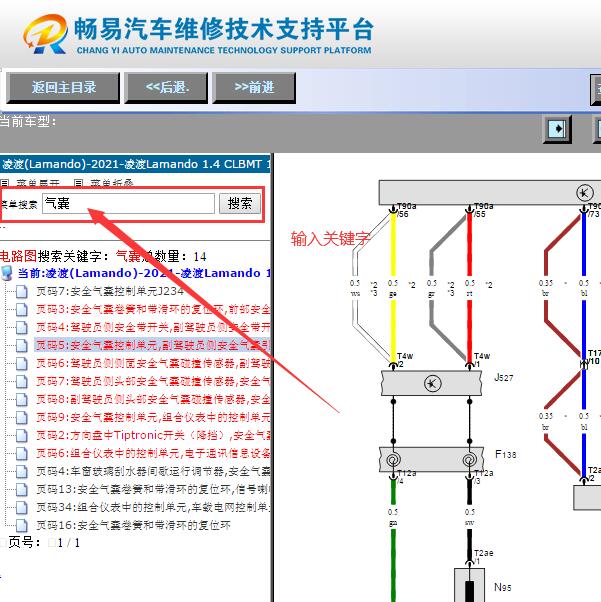The image size is (601, 602).
Task: Click page icon of 页码5:安全气囊控制单元 row
Action: tap(22, 345)
